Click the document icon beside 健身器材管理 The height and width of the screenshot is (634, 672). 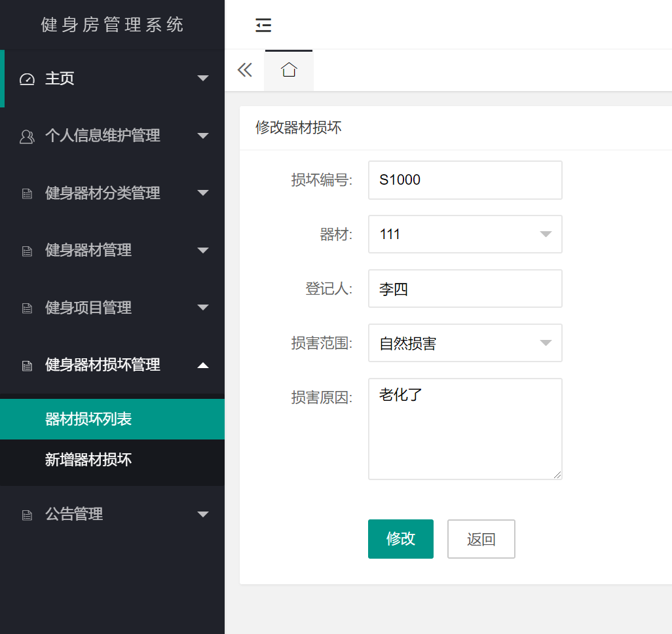coord(27,251)
